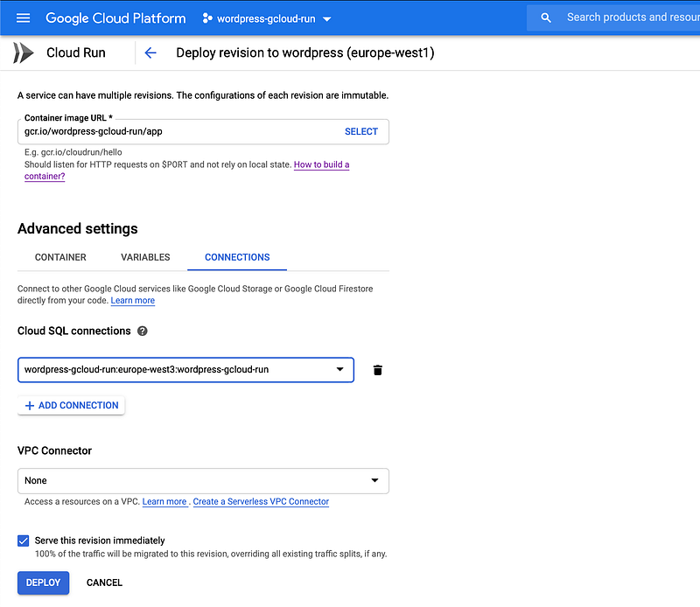The width and height of the screenshot is (700, 607).
Task: Select the CONNECTIONS tab
Action: [x=237, y=257]
